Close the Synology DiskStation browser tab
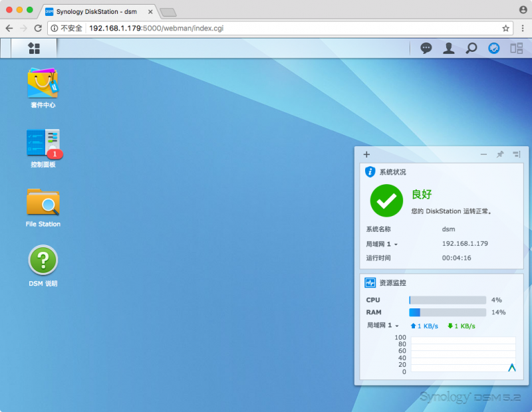The width and height of the screenshot is (532, 412). point(150,12)
